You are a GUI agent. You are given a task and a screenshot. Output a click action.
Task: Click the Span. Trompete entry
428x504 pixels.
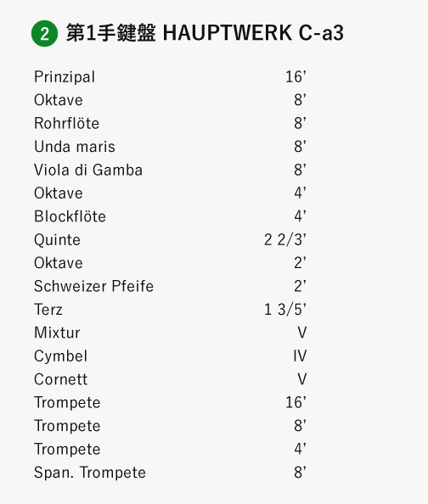tap(170, 473)
